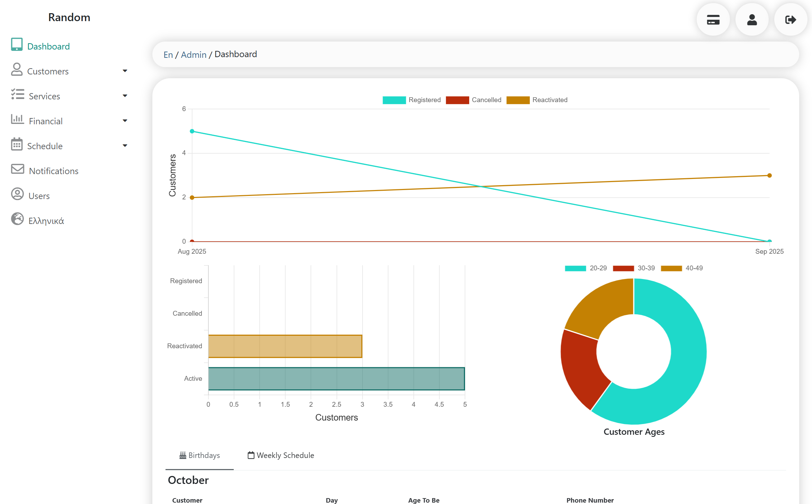Click the globe icon beside Ελληνικά
Viewport: 812px width, 504px height.
point(17,219)
